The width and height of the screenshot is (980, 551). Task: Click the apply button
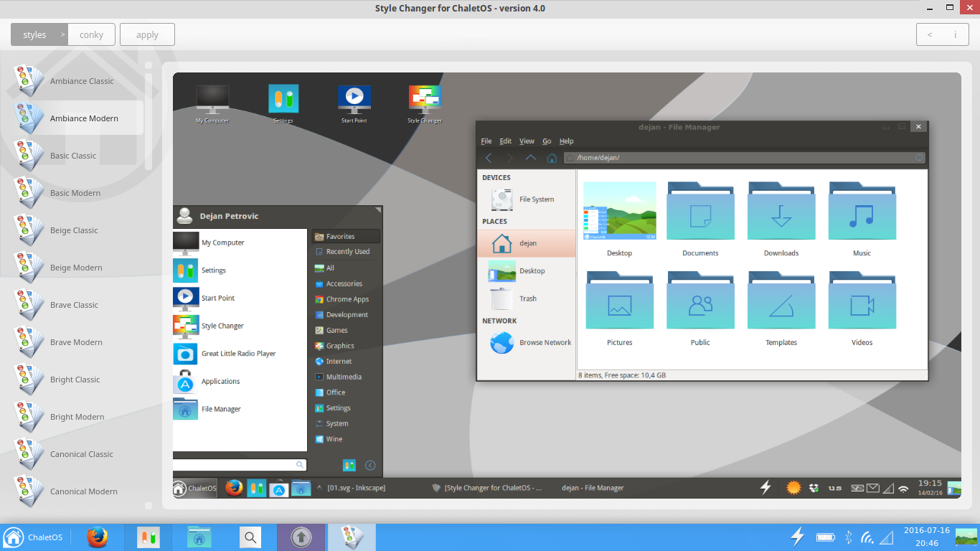[x=147, y=34]
